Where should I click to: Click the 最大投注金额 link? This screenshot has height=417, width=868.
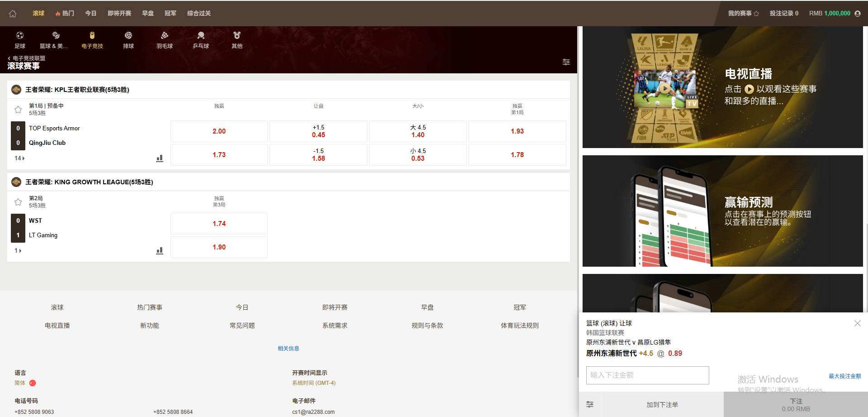click(x=844, y=376)
